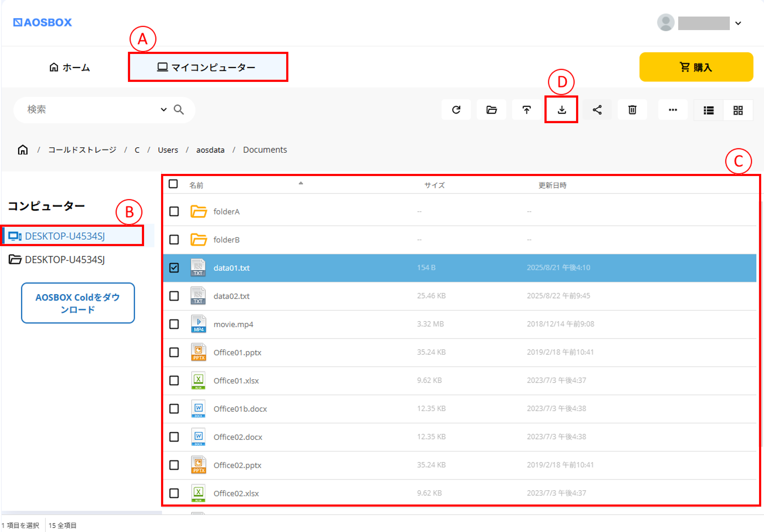The width and height of the screenshot is (764, 532).
Task: Expand the search options dropdown arrow
Action: coord(163,110)
